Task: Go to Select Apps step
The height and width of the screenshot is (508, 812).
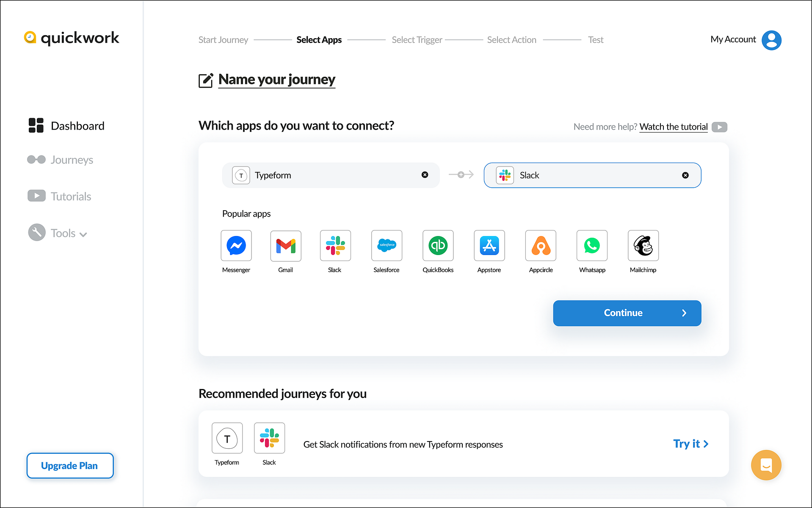Action: [319, 40]
